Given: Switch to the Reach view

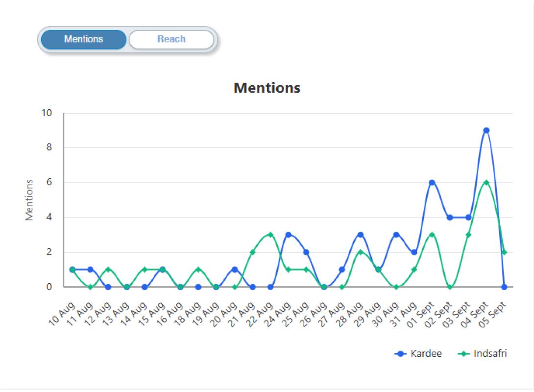Looking at the screenshot, I should pyautogui.click(x=171, y=39).
